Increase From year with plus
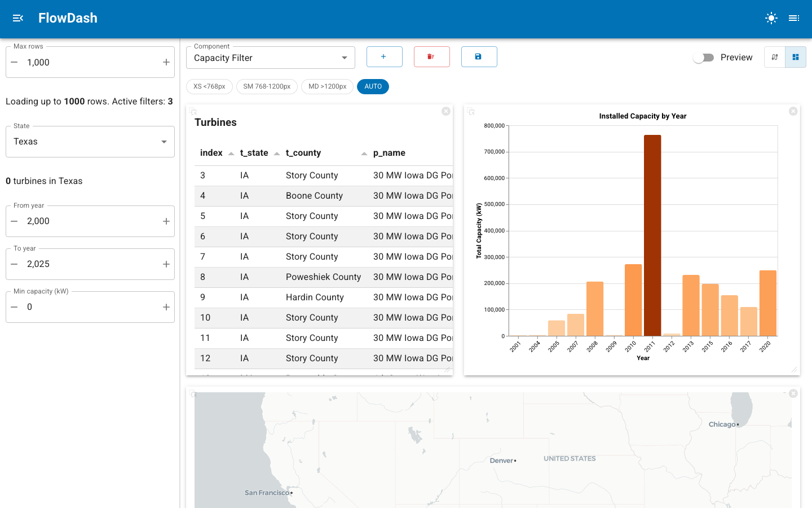Image resolution: width=812 pixels, height=508 pixels. click(166, 221)
